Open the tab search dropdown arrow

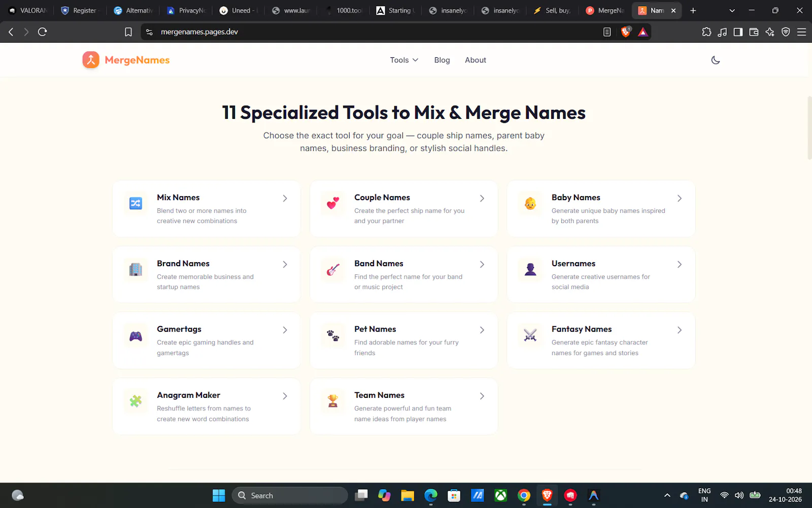click(x=732, y=11)
